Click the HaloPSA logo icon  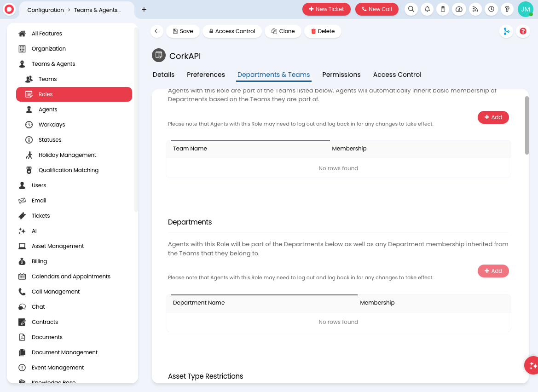coord(9,9)
